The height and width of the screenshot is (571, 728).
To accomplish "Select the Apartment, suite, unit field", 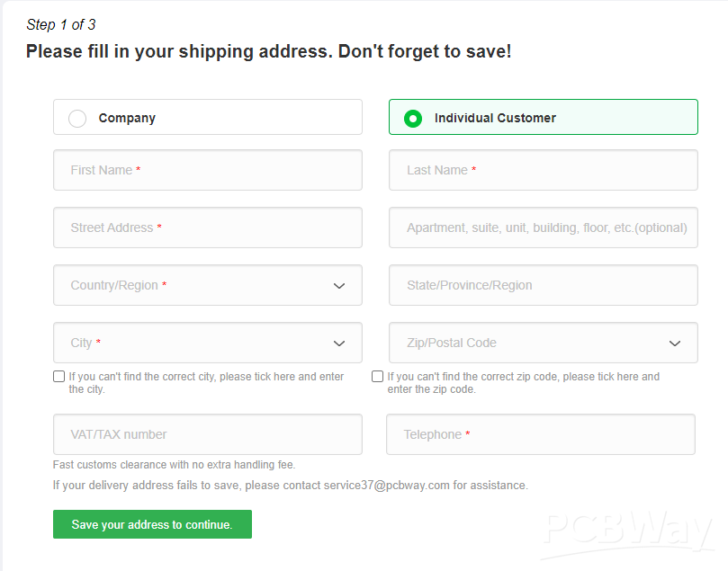I will [543, 228].
